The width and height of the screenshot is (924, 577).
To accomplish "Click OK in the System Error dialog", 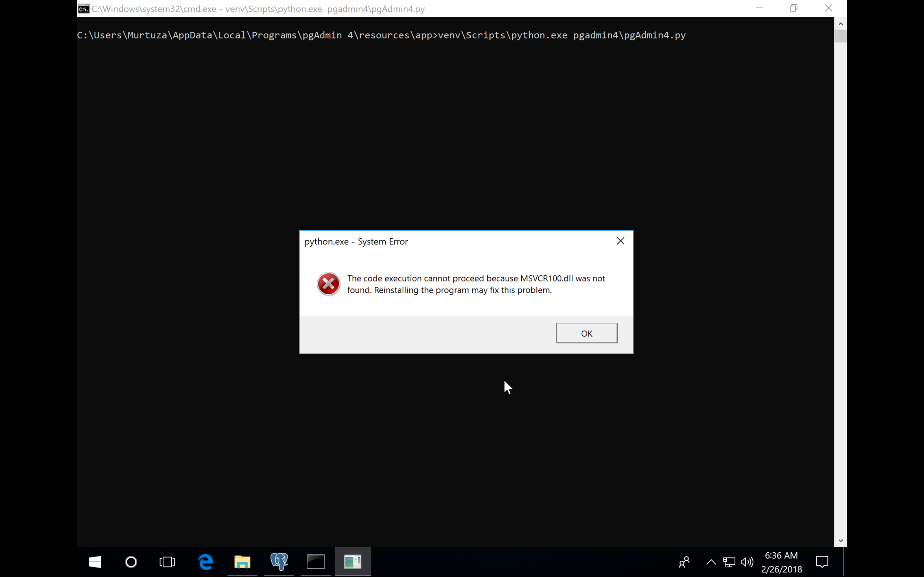I will (x=586, y=333).
